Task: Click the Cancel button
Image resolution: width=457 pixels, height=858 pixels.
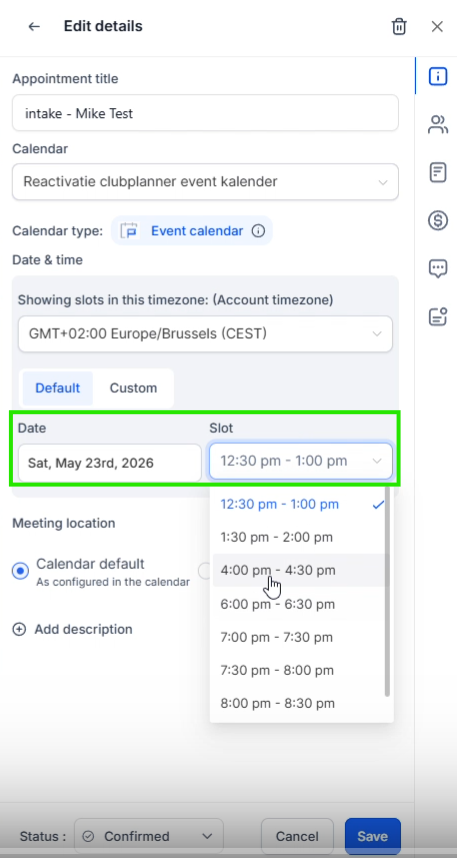Action: tap(297, 836)
